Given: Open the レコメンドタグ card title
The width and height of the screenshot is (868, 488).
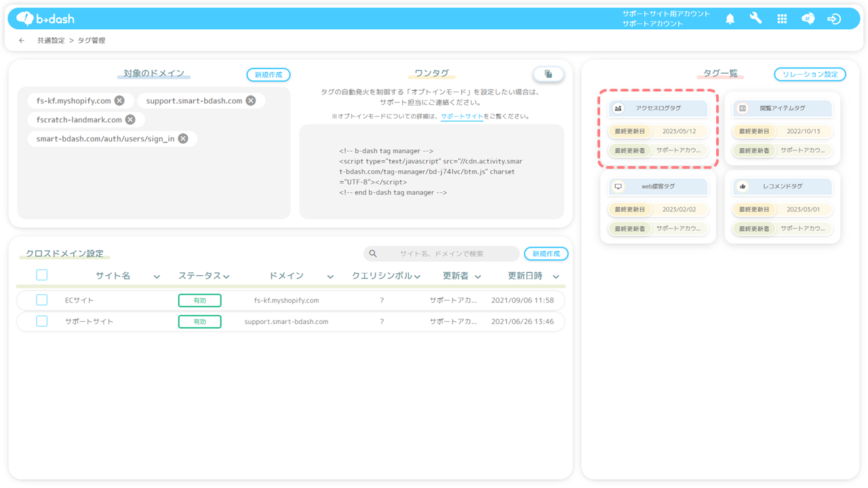Looking at the screenshot, I should [783, 186].
